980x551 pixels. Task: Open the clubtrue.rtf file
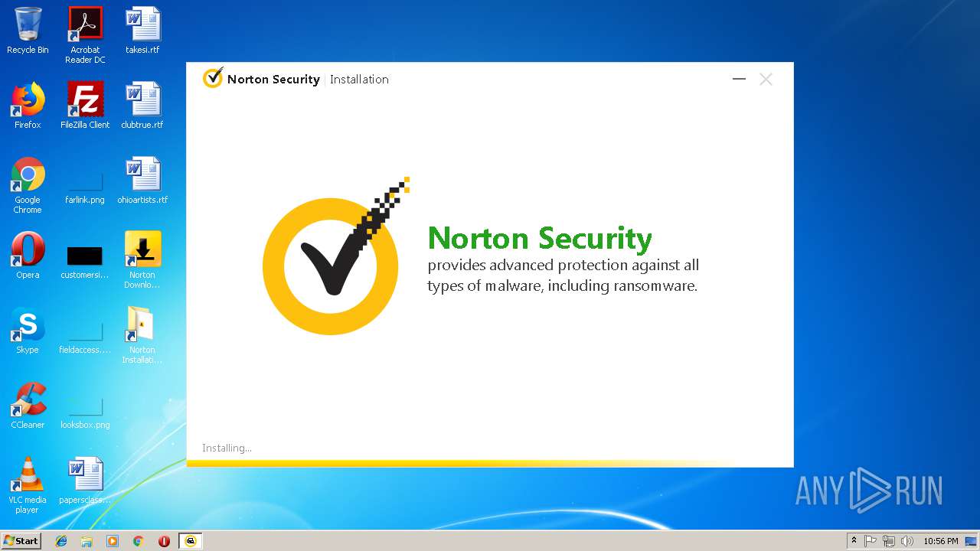click(x=142, y=106)
